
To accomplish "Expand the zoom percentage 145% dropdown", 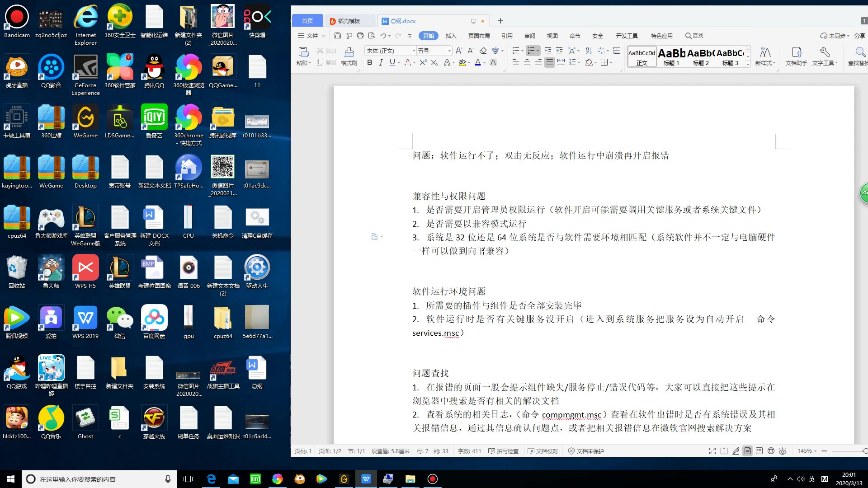I will (x=807, y=451).
